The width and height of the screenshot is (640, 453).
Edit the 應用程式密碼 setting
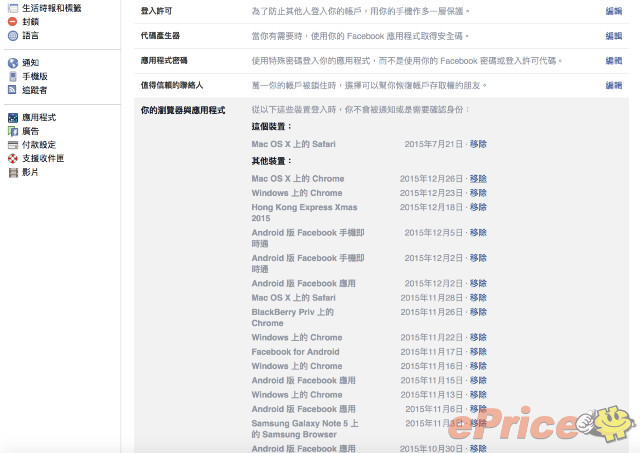point(613,60)
